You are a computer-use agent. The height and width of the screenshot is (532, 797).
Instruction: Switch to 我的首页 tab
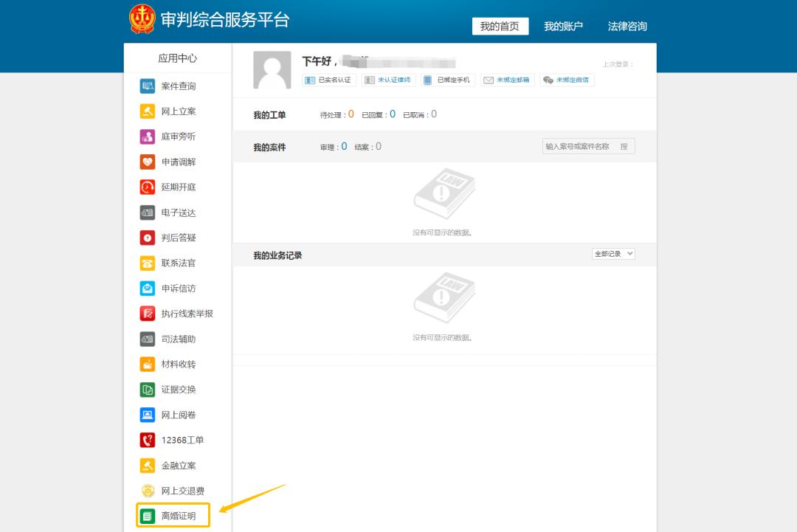click(x=500, y=27)
